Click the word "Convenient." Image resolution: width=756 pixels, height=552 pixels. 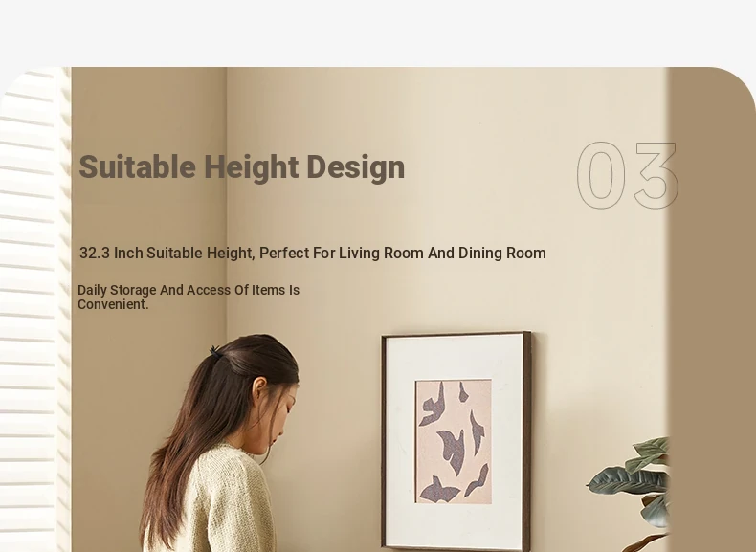(113, 304)
